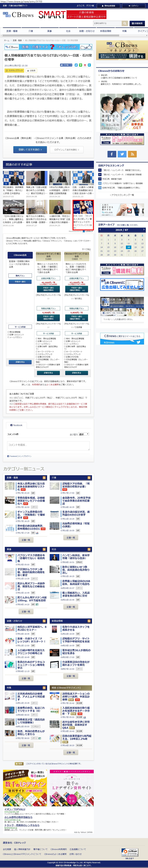148x868 pixels.
Task: Open the Facebook share icon in sidebar
Action: (x=112, y=154)
